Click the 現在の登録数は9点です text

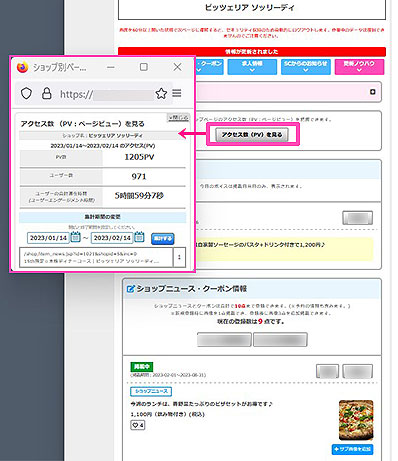pyautogui.click(x=251, y=322)
